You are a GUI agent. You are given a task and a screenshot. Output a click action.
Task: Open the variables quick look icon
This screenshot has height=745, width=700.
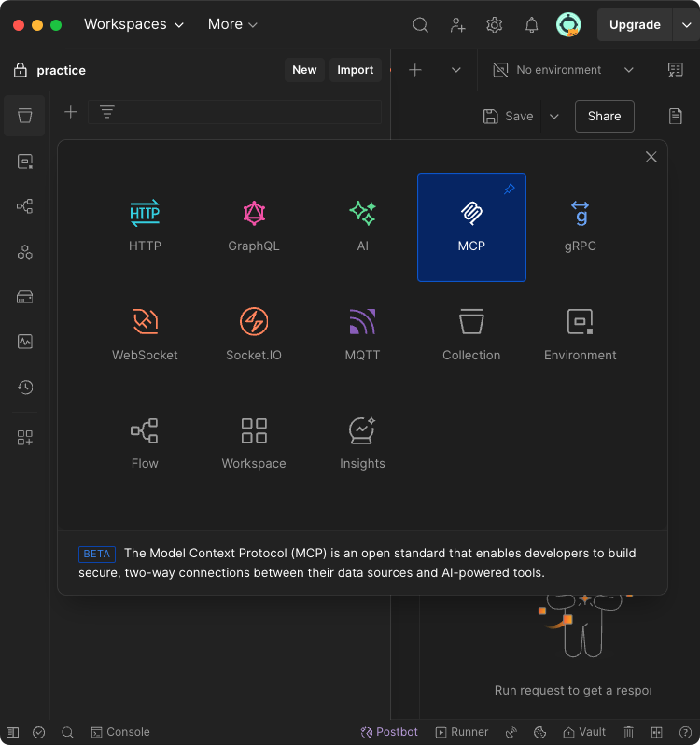(676, 70)
